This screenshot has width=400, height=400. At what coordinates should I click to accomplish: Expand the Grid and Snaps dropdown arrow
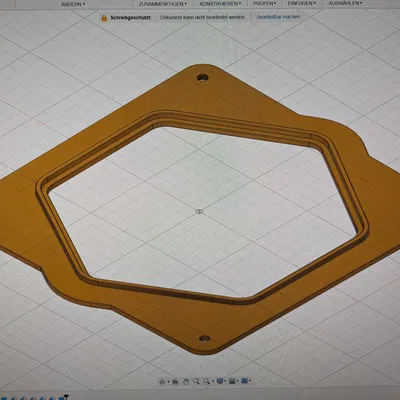click(x=237, y=381)
